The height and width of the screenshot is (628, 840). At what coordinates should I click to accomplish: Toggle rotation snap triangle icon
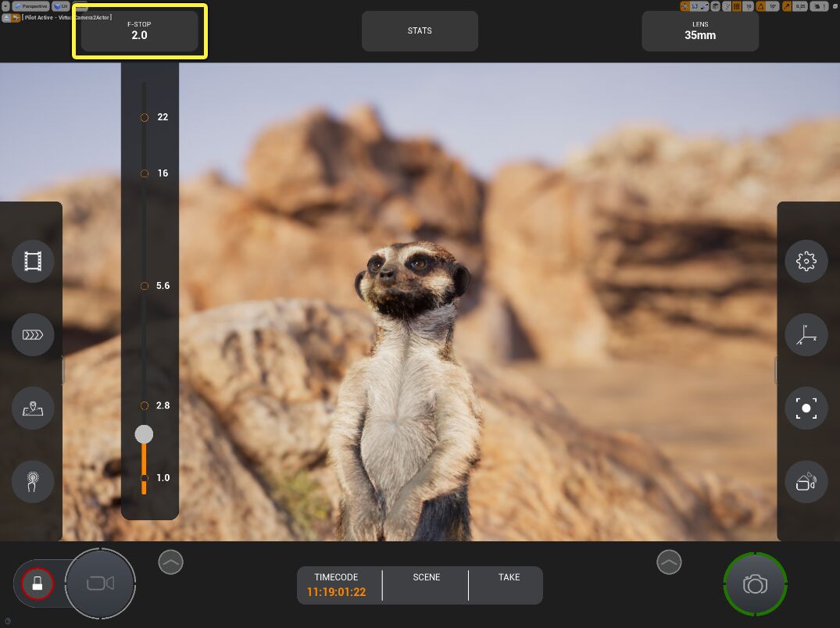coord(761,6)
